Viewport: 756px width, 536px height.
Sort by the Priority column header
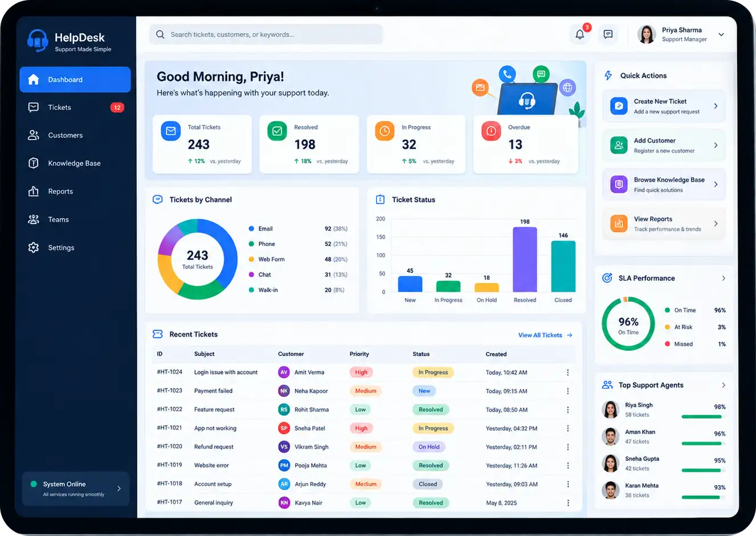point(359,354)
